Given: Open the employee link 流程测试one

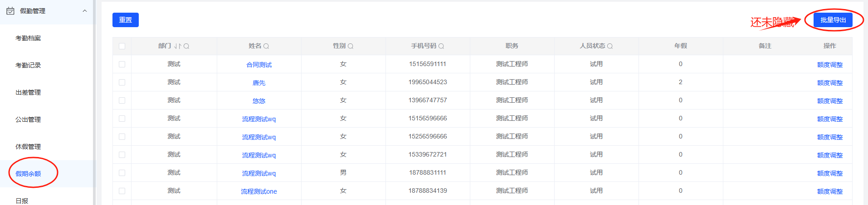Looking at the screenshot, I should pyautogui.click(x=259, y=191).
